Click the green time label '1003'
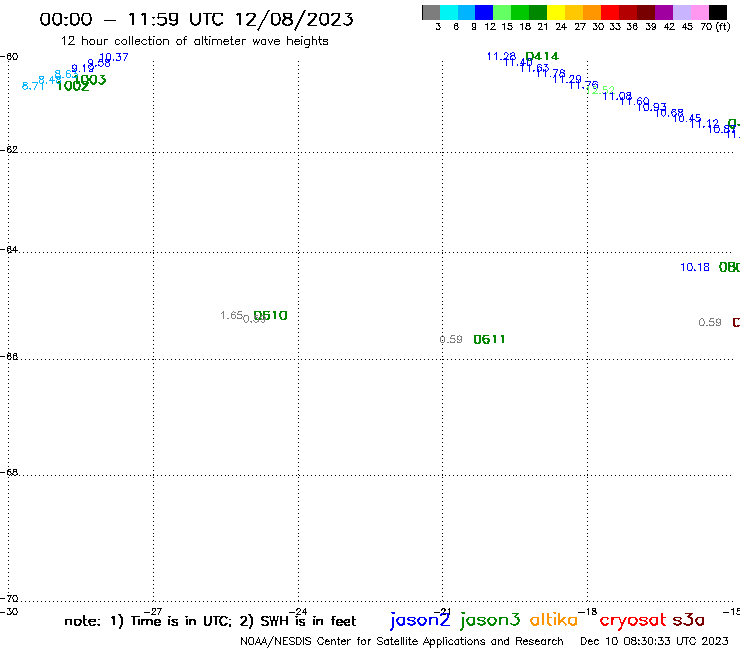Viewport: 740px width, 650px height. 90,80
